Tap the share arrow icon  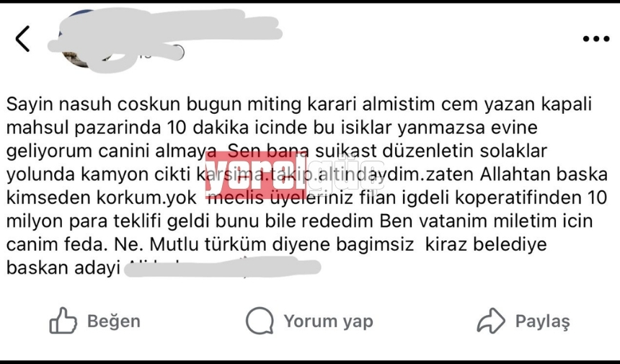click(491, 321)
